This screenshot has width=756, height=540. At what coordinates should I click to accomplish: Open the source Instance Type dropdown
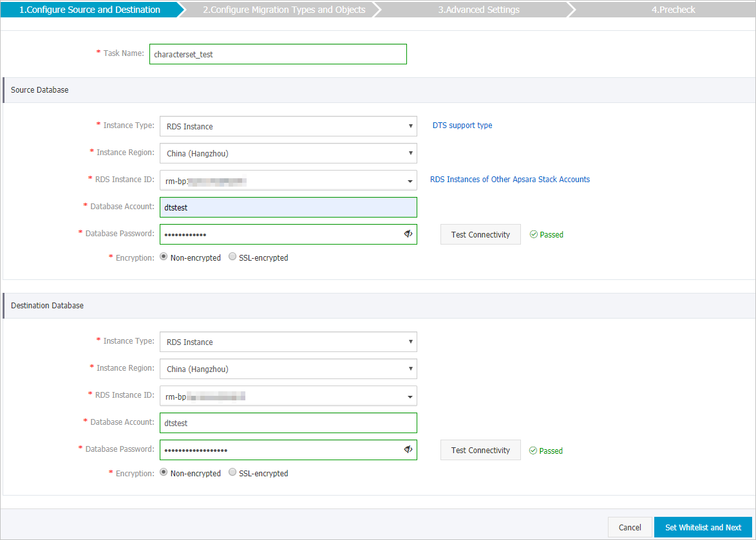[410, 126]
